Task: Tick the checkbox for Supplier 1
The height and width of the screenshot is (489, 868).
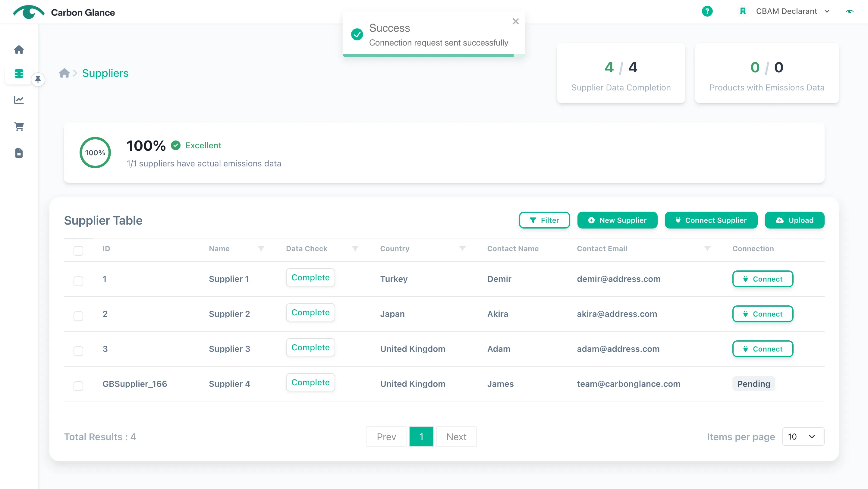Action: pos(78,281)
